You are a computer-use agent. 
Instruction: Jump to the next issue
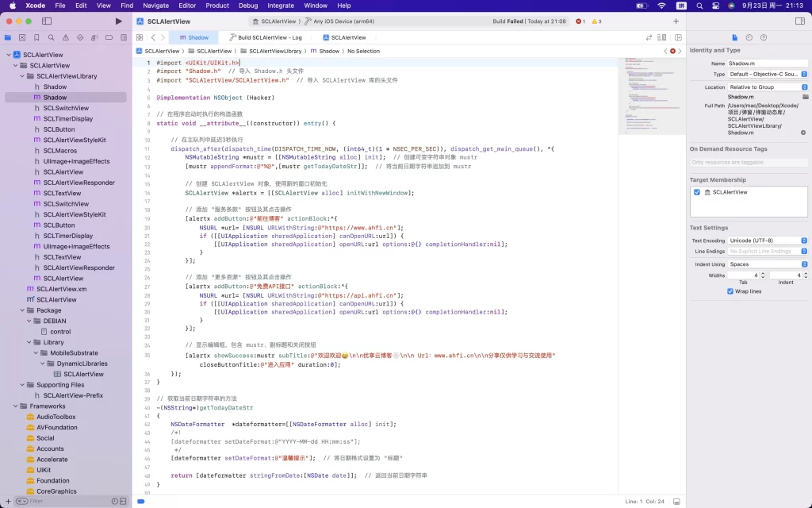pyautogui.click(x=680, y=51)
